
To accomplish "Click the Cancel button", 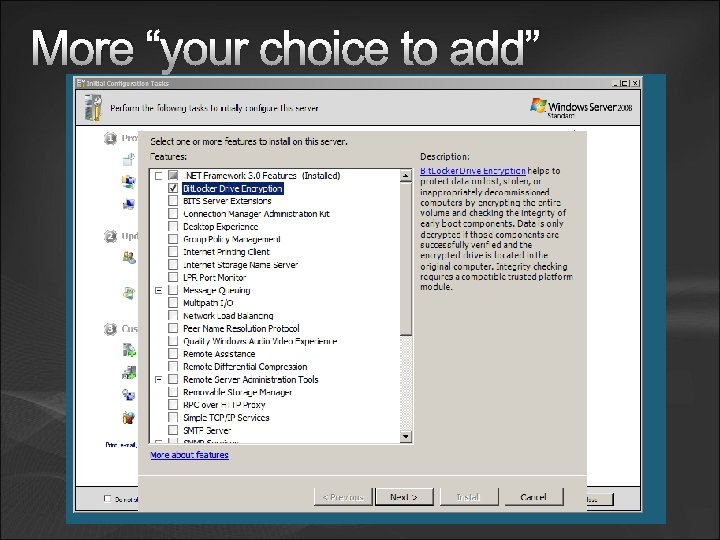I will (534, 497).
